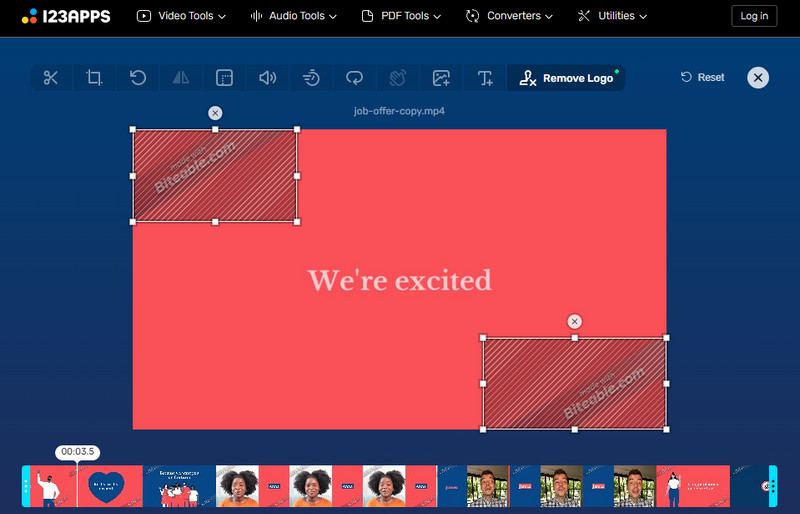Click the left blue timeline trim handle
The width and height of the screenshot is (800, 514).
click(27, 487)
